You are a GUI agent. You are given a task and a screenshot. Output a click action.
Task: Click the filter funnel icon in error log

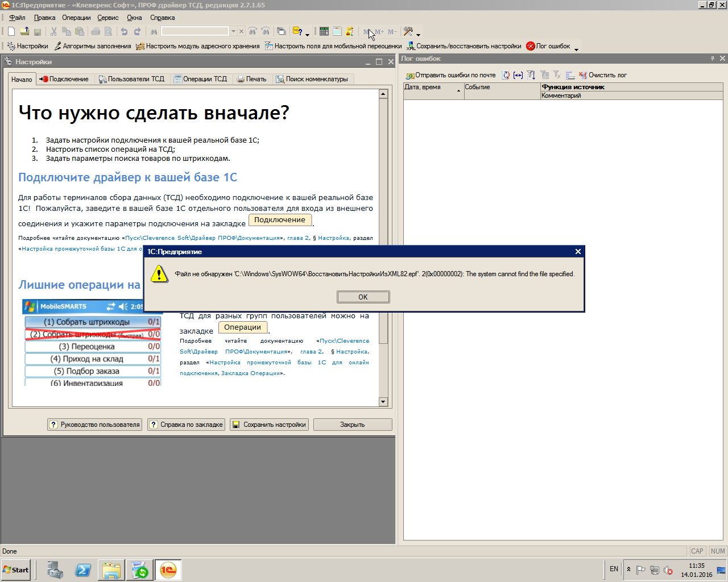531,75
